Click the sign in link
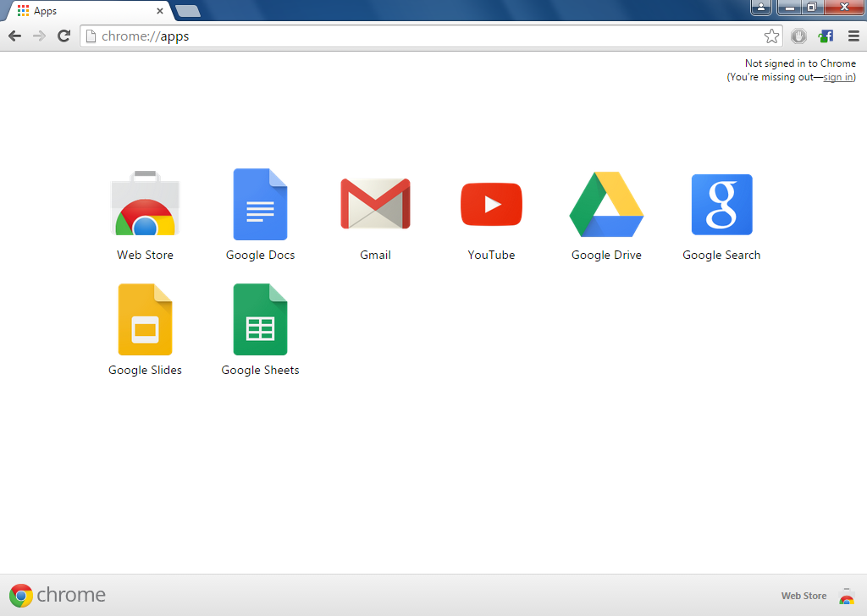867x616 pixels. coord(837,77)
